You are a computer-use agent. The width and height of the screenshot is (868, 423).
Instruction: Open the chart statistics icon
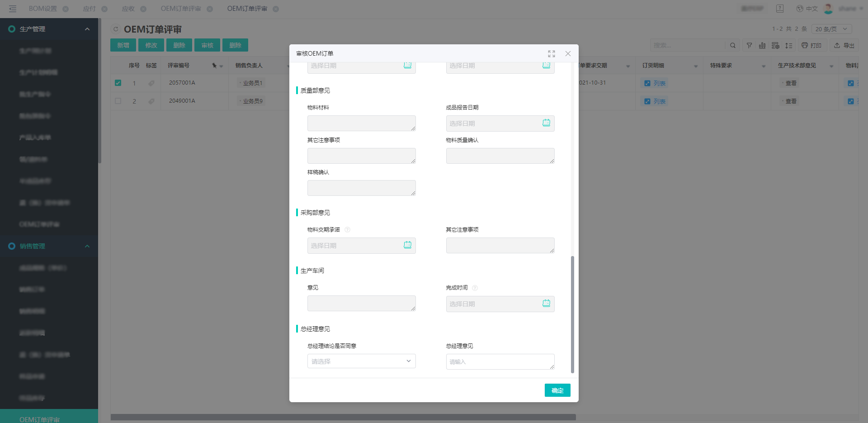tap(762, 45)
